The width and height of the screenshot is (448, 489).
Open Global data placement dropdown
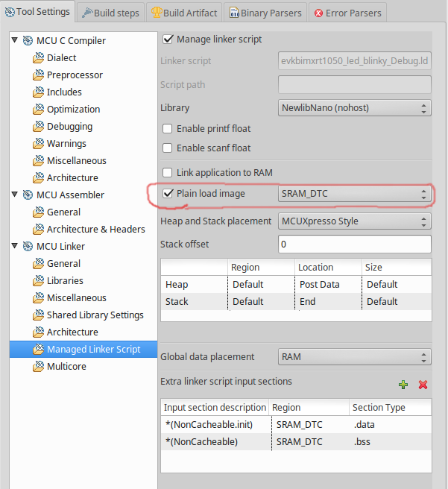coord(355,357)
